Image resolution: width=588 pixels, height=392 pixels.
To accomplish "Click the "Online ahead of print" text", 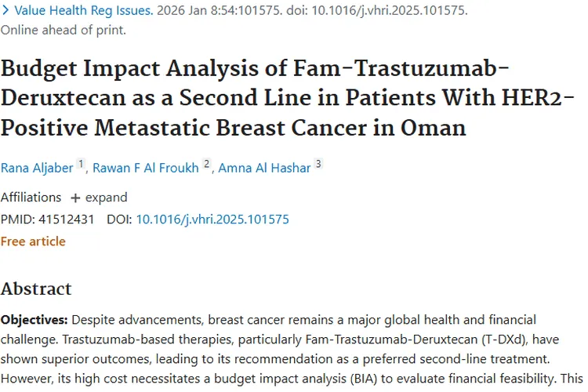I will (63, 31).
